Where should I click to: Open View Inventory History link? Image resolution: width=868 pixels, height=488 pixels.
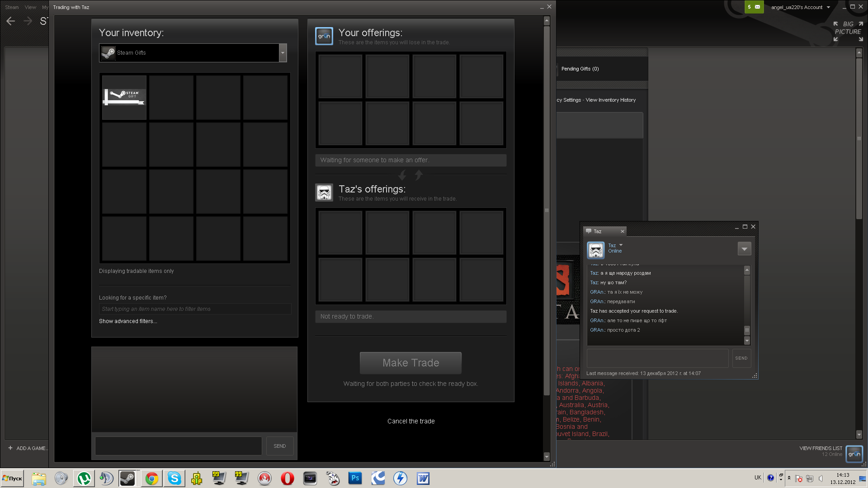point(611,100)
